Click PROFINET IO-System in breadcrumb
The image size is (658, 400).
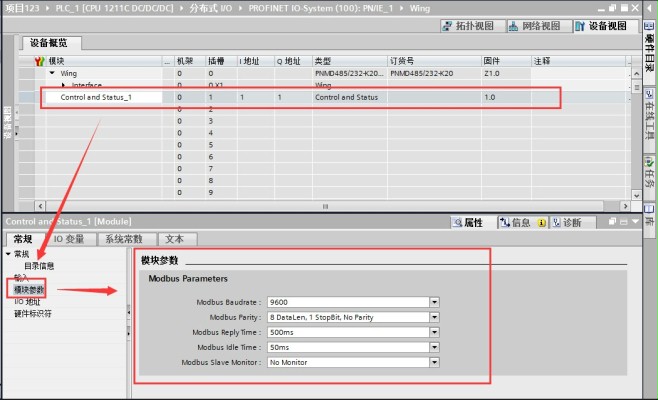[x=321, y=8]
